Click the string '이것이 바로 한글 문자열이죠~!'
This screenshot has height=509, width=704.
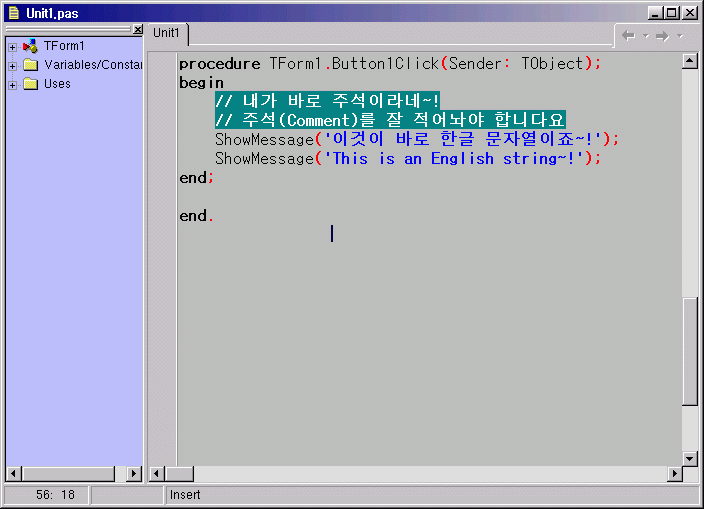(x=462, y=139)
